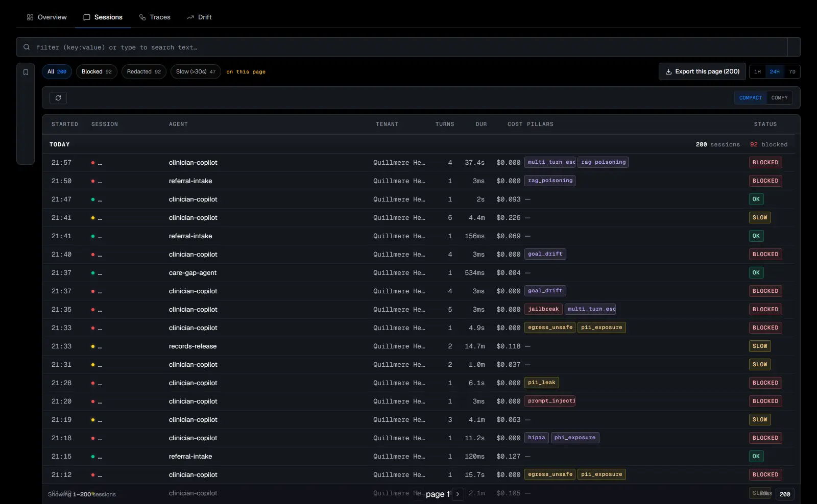Click $0.226 cost in 21:41 row
Viewport: 817px width, 504px height.
point(508,218)
